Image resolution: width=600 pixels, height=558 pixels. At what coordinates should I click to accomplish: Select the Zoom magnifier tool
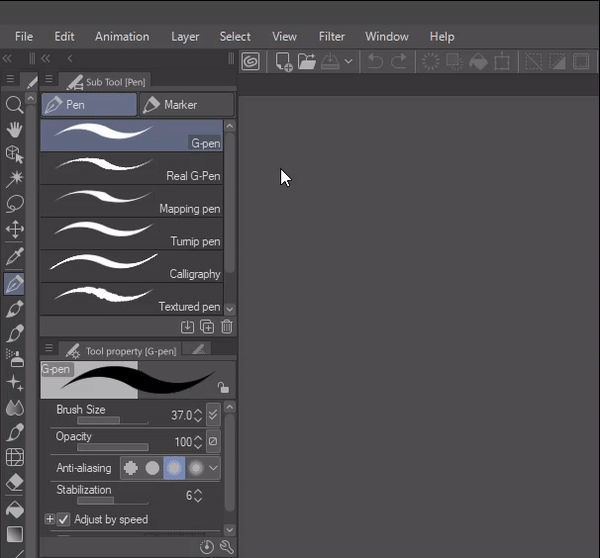coord(14,105)
